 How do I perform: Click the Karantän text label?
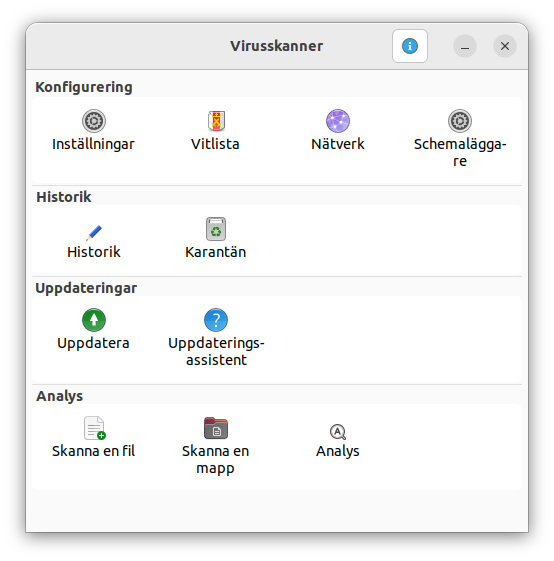(216, 252)
